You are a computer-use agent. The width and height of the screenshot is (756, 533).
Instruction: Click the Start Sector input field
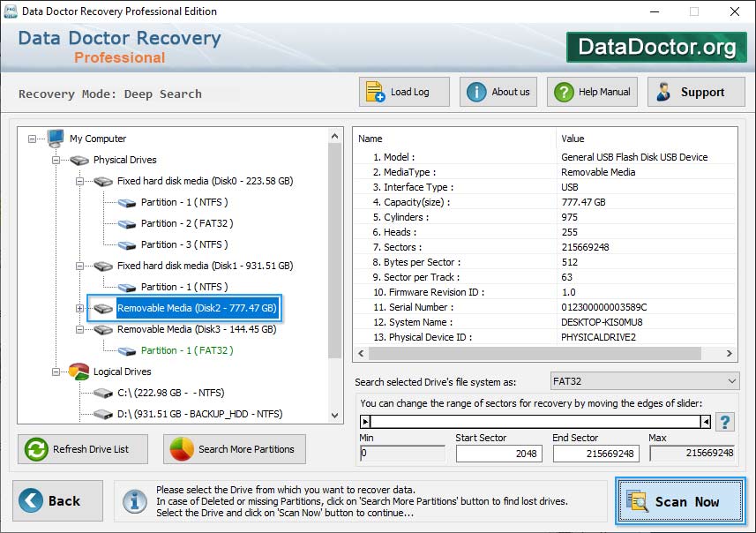[499, 454]
